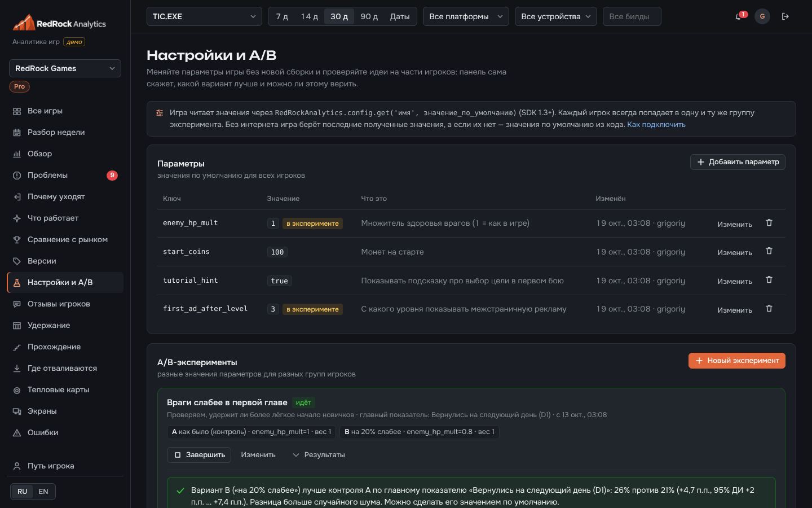Delete the first_ad_after_level parameter trash icon
Image resolution: width=812 pixels, height=508 pixels.
coord(769,309)
